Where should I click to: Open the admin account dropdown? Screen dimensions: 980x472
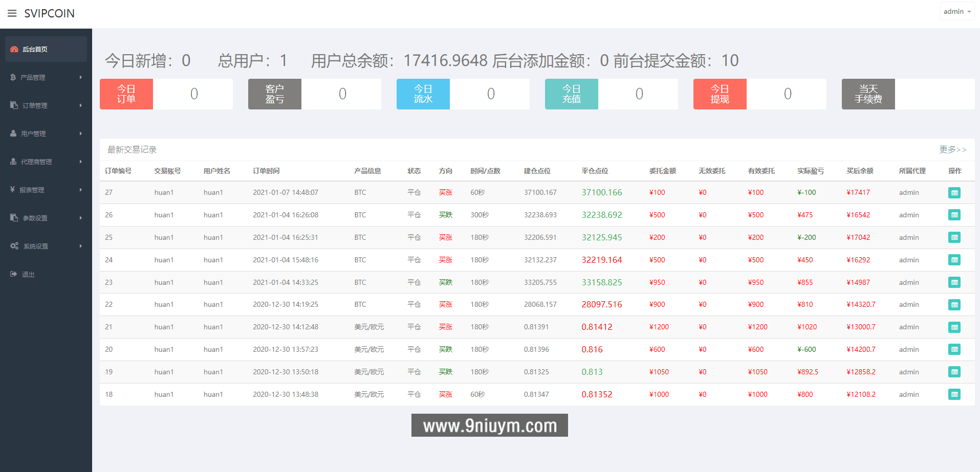coord(956,11)
